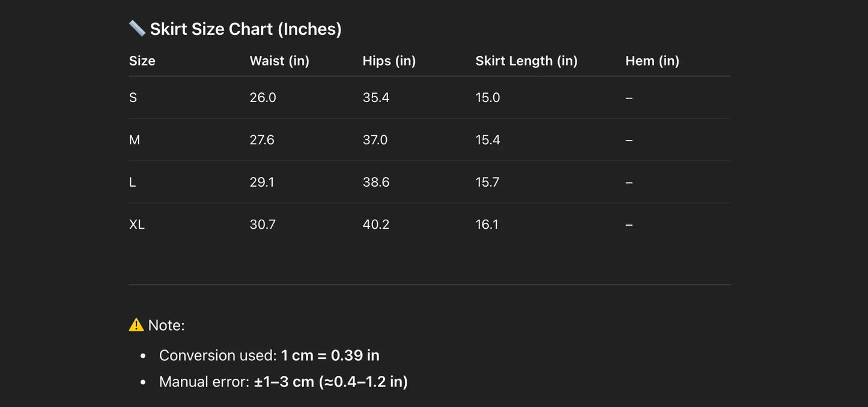This screenshot has width=868, height=407.
Task: Click the Skirt Length (in) column header
Action: click(x=526, y=61)
